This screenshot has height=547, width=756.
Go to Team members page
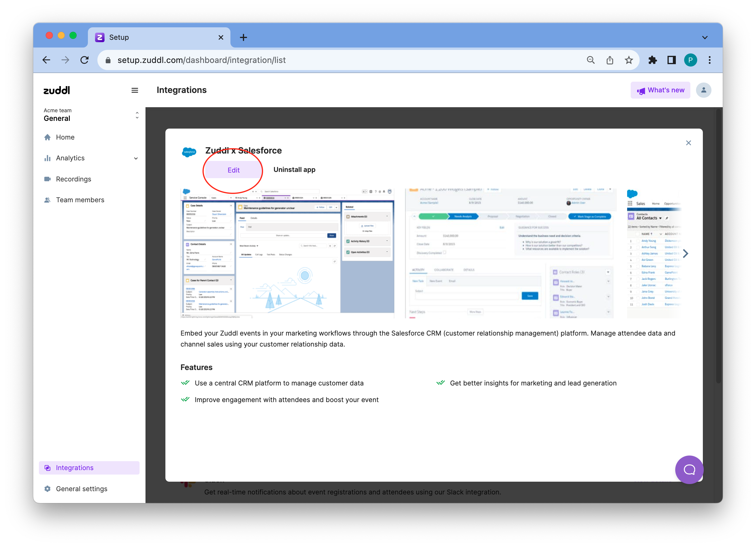click(x=80, y=200)
